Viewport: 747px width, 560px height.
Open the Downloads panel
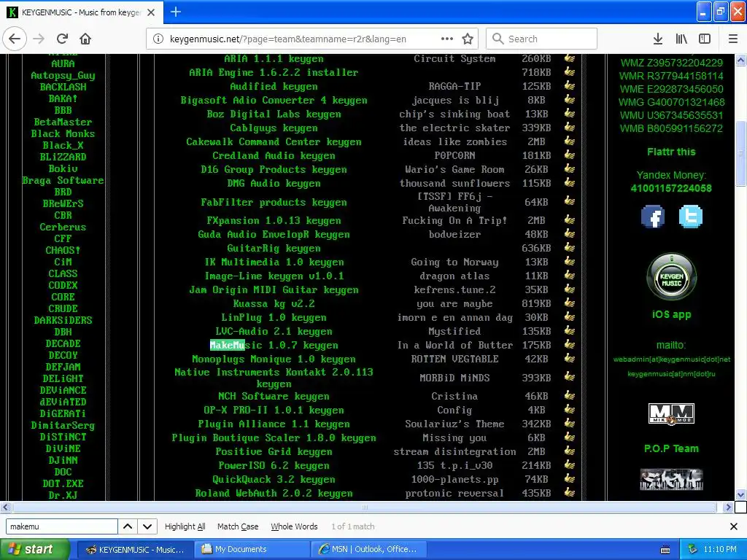click(x=657, y=39)
